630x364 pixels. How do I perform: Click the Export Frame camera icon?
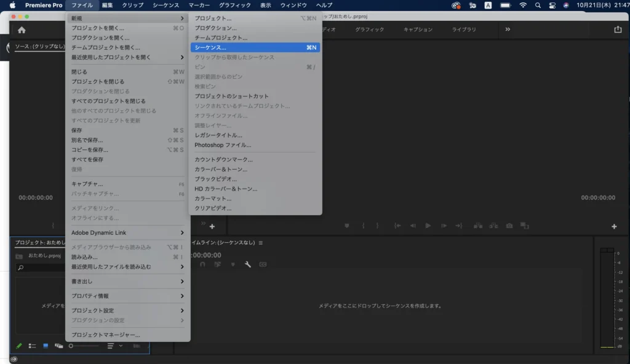509,226
